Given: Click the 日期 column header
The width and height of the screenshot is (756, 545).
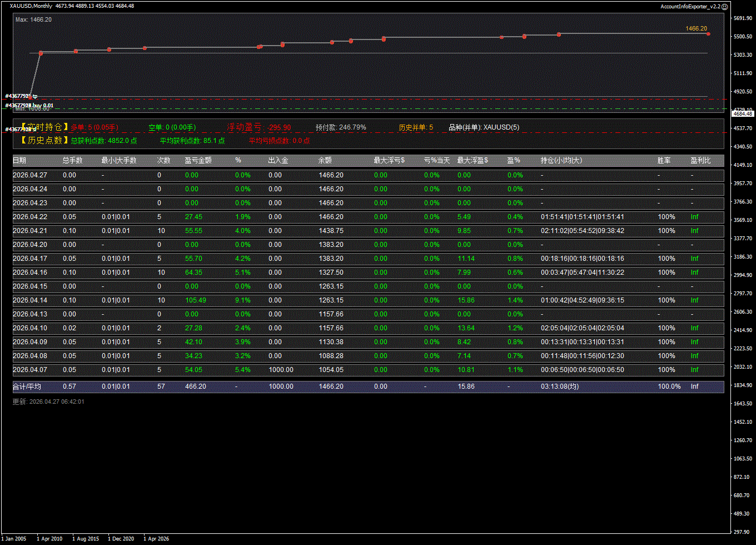Looking at the screenshot, I should tap(19, 161).
